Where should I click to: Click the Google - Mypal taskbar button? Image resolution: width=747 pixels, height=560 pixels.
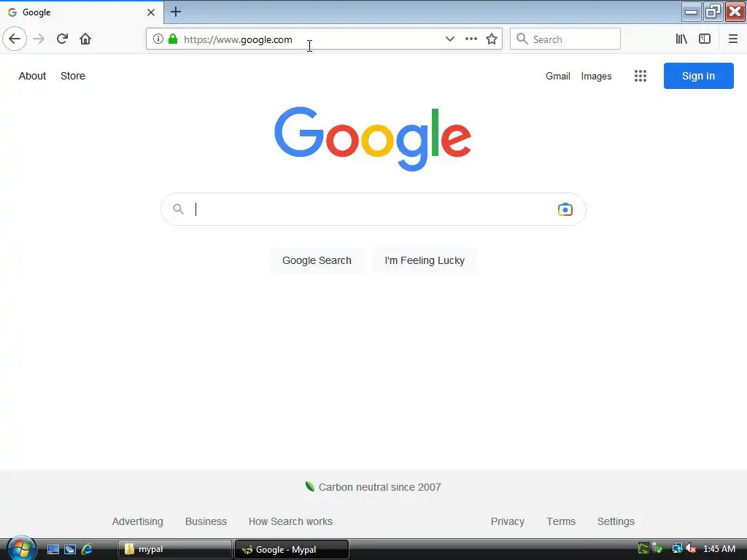(x=292, y=550)
